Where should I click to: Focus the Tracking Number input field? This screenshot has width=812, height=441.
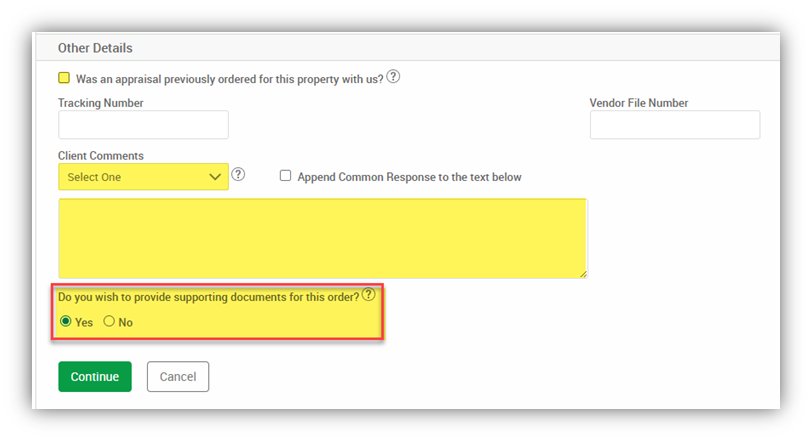click(143, 125)
